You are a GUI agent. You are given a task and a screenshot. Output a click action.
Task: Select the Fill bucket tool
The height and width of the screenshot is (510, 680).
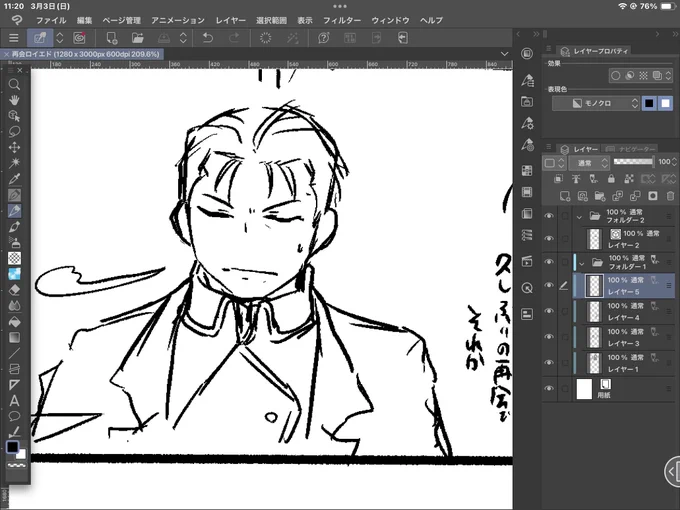[x=14, y=322]
